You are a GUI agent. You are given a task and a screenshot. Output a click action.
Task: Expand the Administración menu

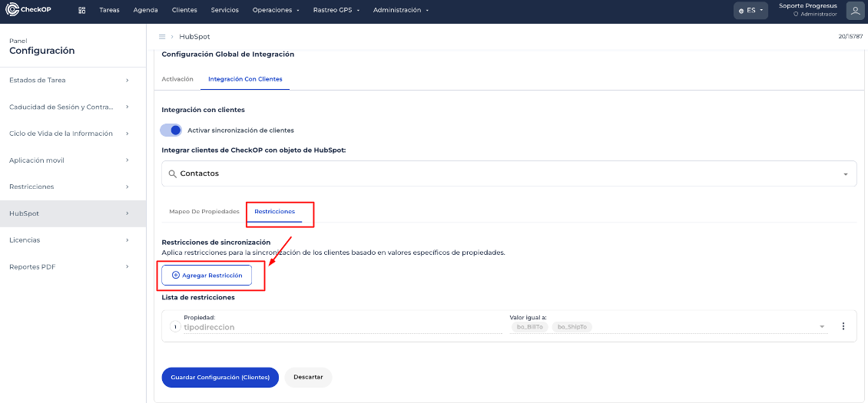(x=400, y=10)
